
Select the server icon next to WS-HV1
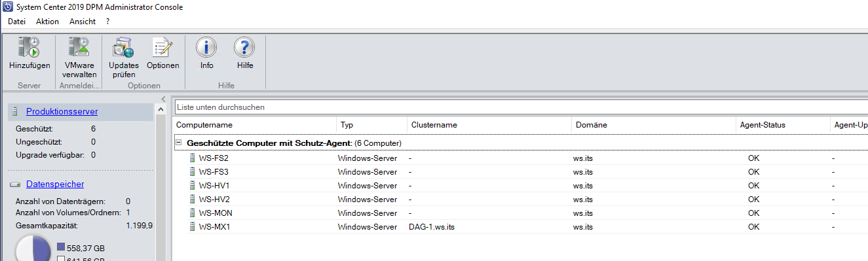[192, 186]
